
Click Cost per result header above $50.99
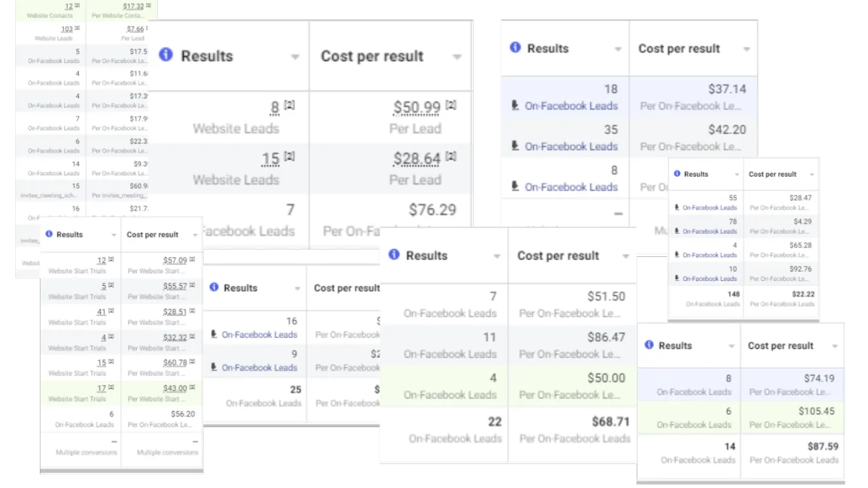[372, 56]
